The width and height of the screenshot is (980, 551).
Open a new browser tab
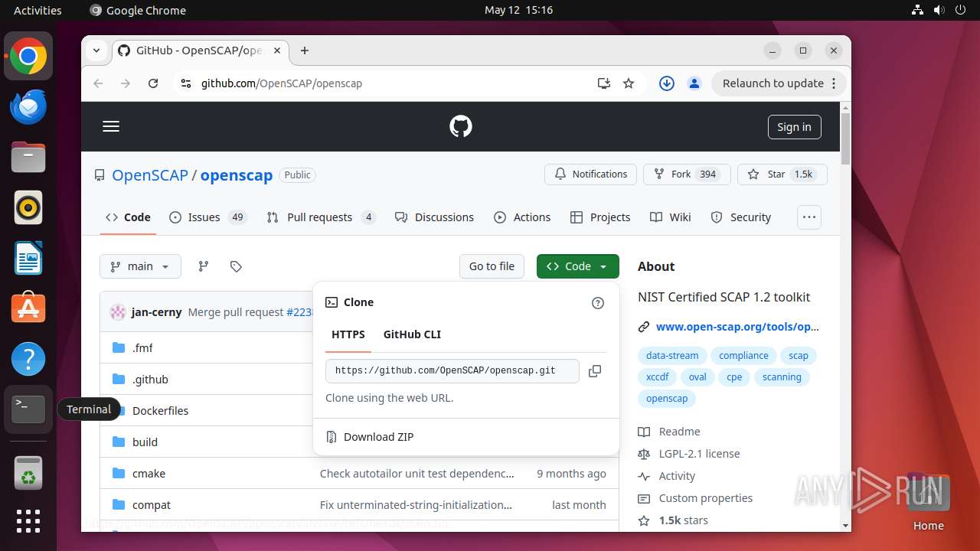[305, 51]
